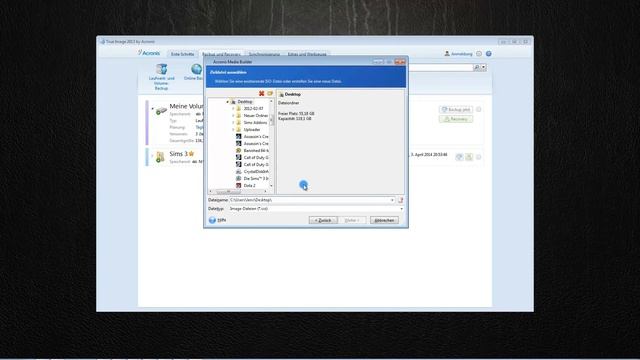Image resolution: width=640 pixels, height=360 pixels.
Task: Click the round options icon beside Backup jetzt
Action: 478,109
